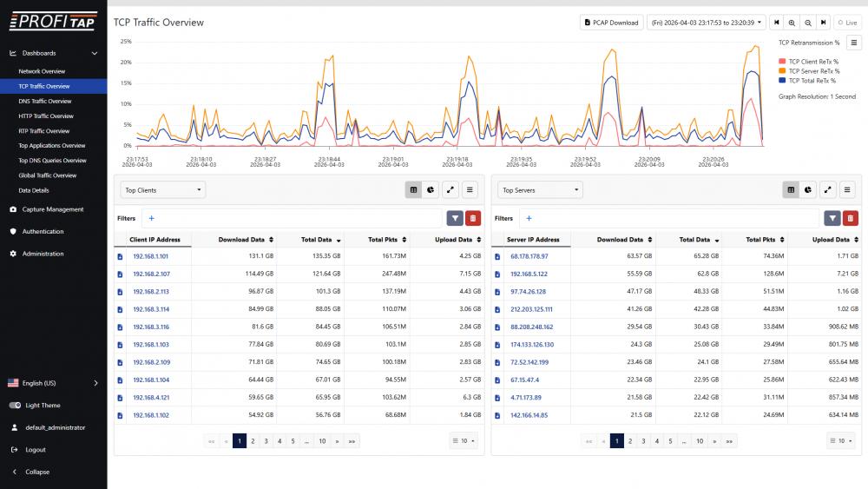Toggle the Light Theme switch
Viewport: 868px width, 489px height.
pos(15,406)
